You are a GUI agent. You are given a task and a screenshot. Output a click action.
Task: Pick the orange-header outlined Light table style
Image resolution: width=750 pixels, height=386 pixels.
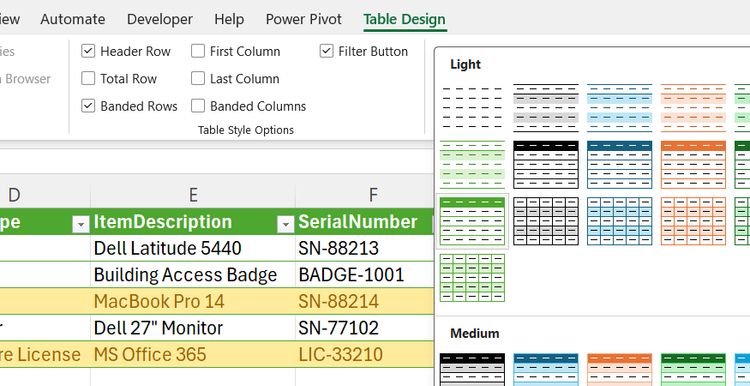(693, 165)
